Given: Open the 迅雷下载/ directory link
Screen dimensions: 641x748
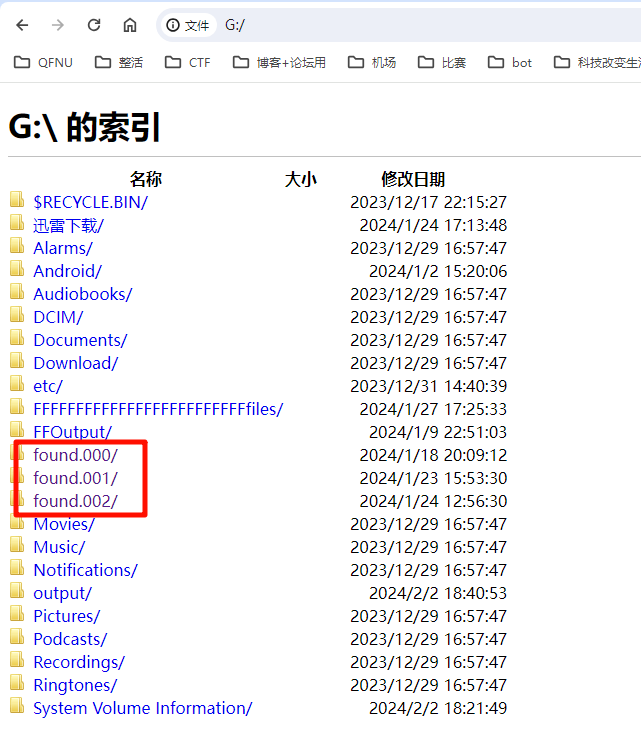Looking at the screenshot, I should tap(68, 225).
